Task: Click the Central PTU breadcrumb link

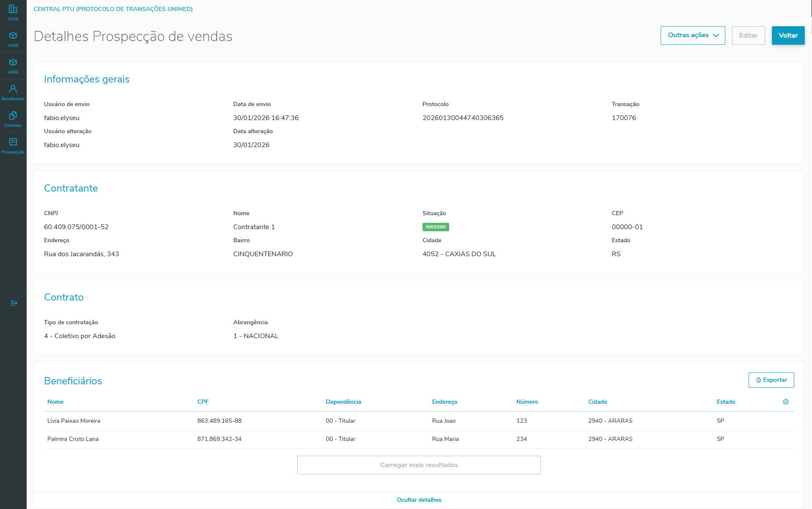Action: 113,9
